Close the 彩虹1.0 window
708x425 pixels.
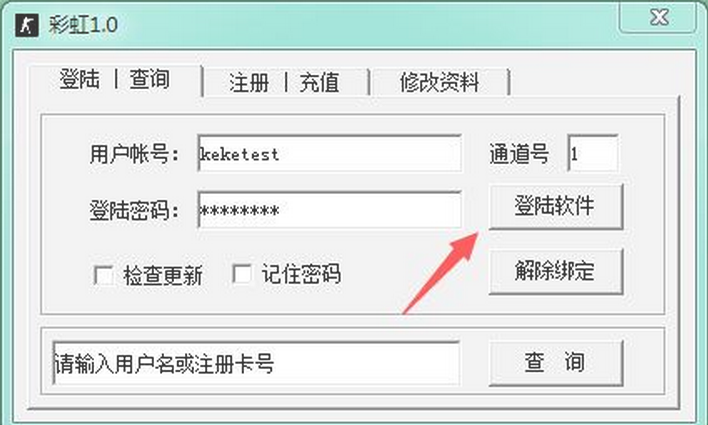[x=658, y=18]
